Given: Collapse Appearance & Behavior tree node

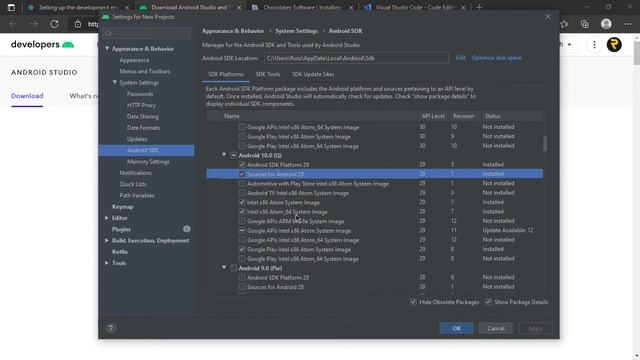Looking at the screenshot, I should coord(107,49).
